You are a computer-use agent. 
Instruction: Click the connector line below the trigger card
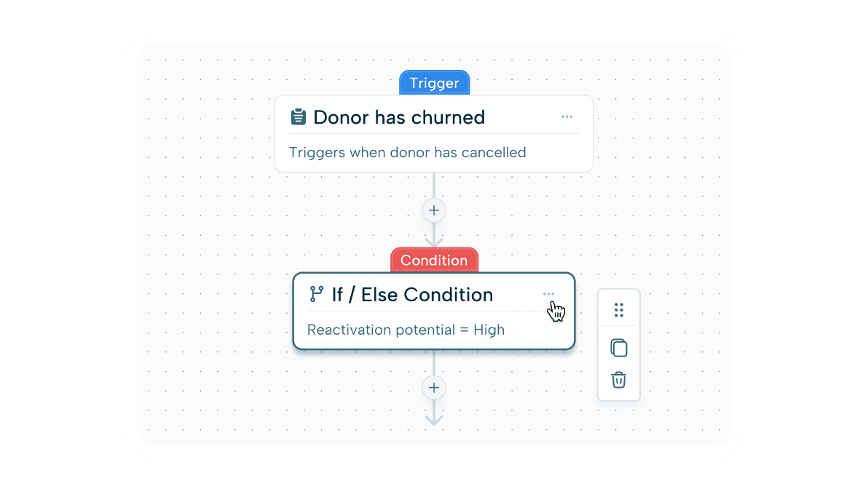tap(434, 186)
